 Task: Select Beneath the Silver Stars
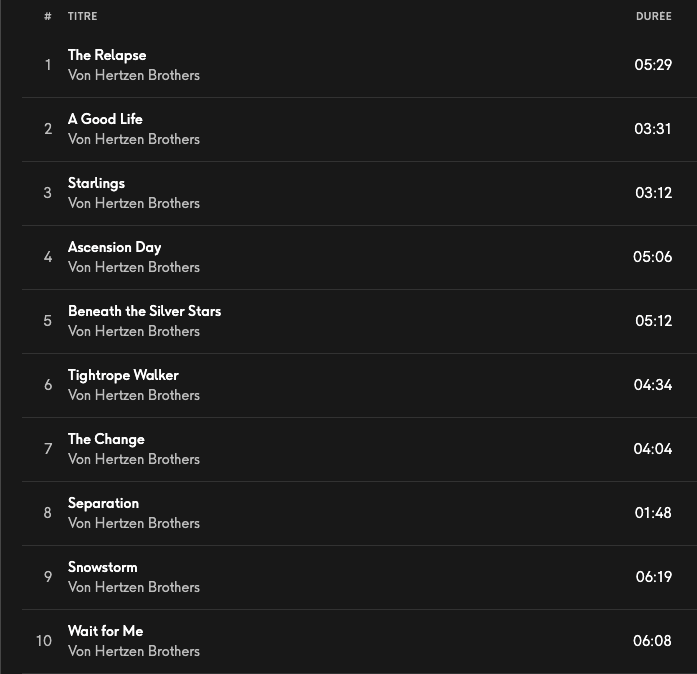144,311
